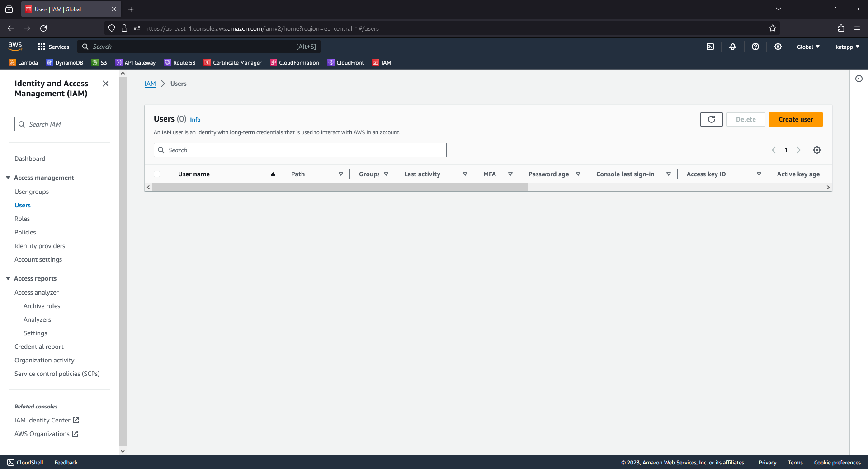868x469 pixels.
Task: Focus the Users table search field
Action: point(300,150)
